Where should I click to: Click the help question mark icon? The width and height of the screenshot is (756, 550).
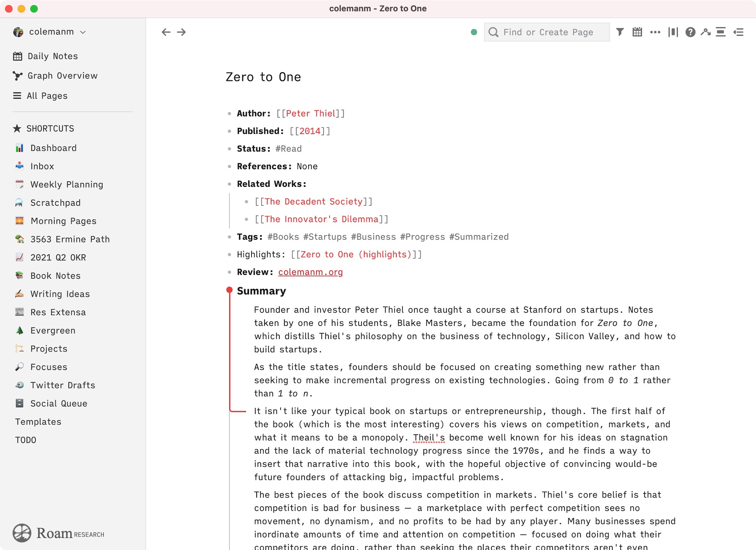coord(690,32)
